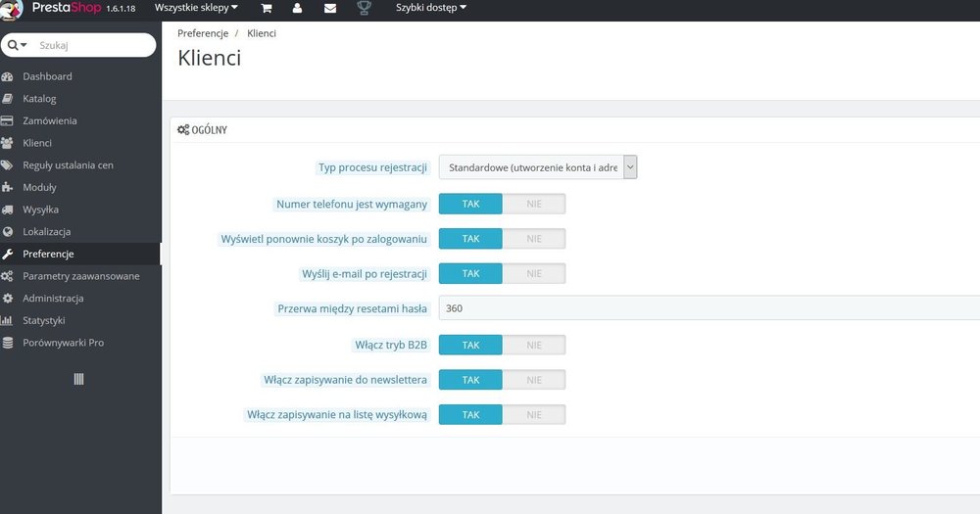This screenshot has height=514, width=980.
Task: Click the Klienci page heading
Action: (x=210, y=58)
